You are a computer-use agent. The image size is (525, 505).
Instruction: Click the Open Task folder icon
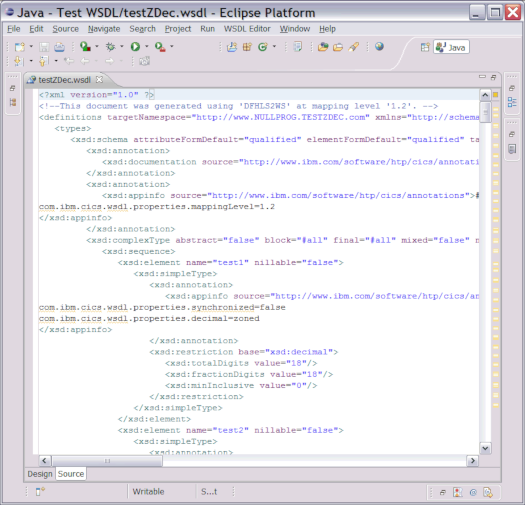[x=323, y=47]
